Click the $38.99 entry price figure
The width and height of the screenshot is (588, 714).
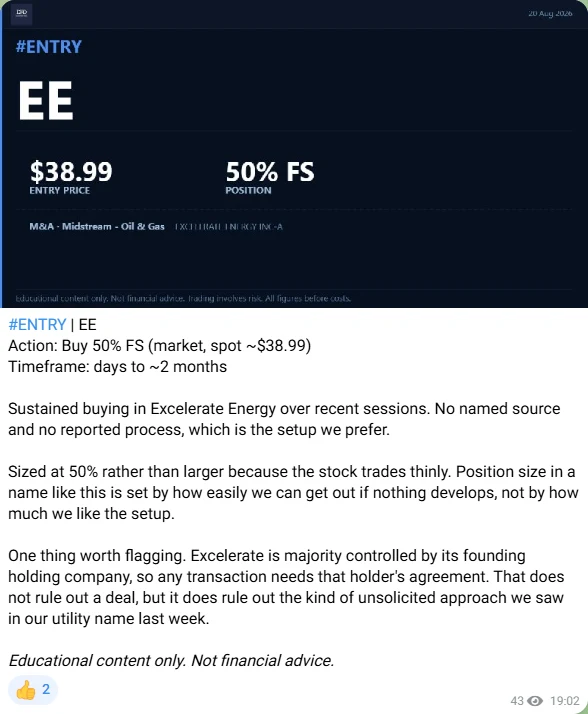tap(71, 171)
